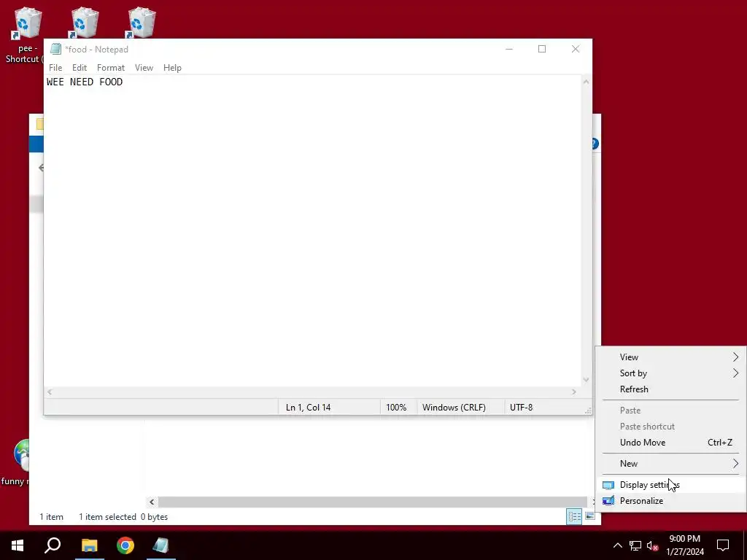Click the Personalize icon in context menu

coord(608,501)
